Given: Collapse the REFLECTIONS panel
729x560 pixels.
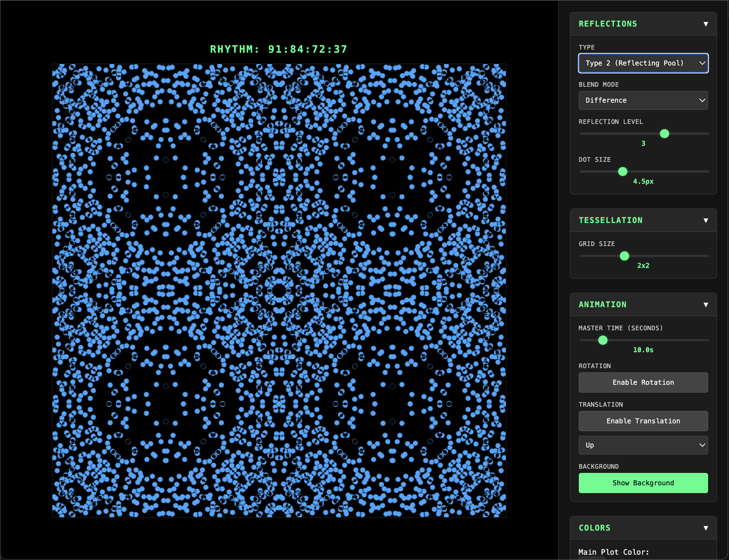Looking at the screenshot, I should point(705,24).
